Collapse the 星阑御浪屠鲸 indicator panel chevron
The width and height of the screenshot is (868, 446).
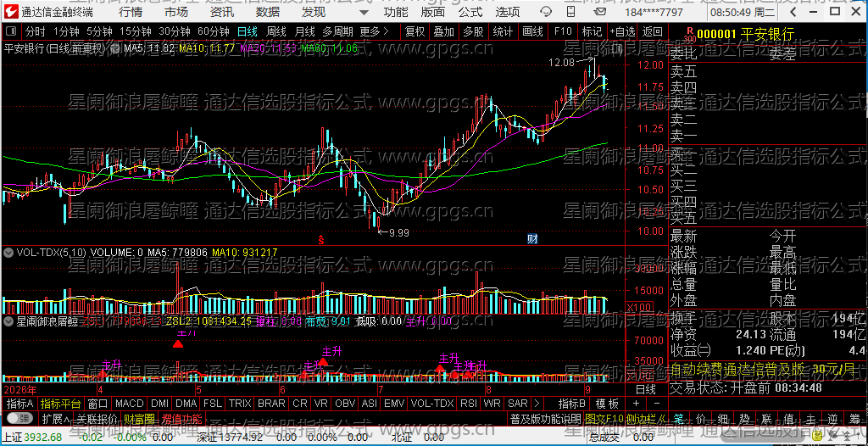pos(8,321)
